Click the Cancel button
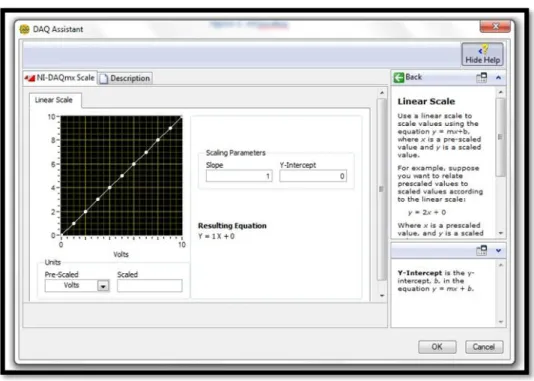Image resolution: width=534 pixels, height=381 pixels. click(x=484, y=347)
